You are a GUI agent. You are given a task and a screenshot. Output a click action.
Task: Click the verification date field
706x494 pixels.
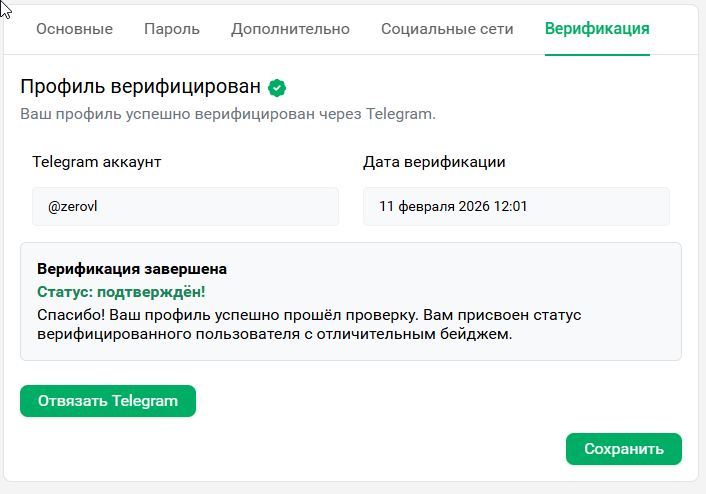point(516,207)
